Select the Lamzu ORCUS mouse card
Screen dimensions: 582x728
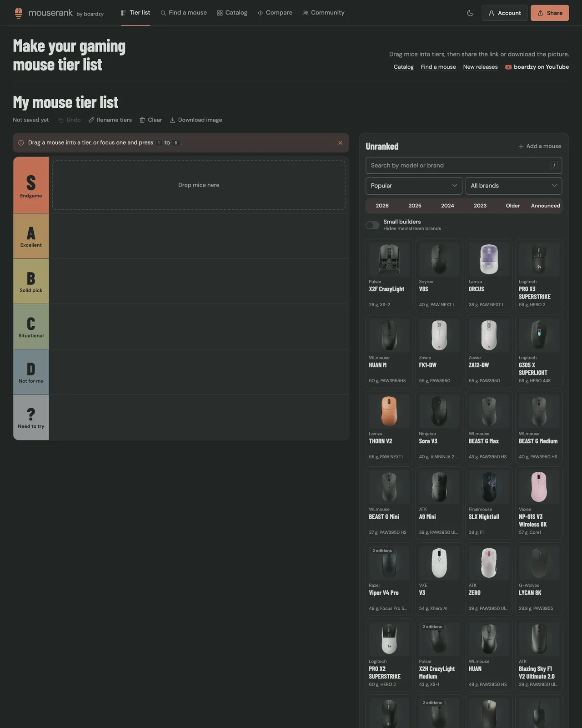coord(489,275)
